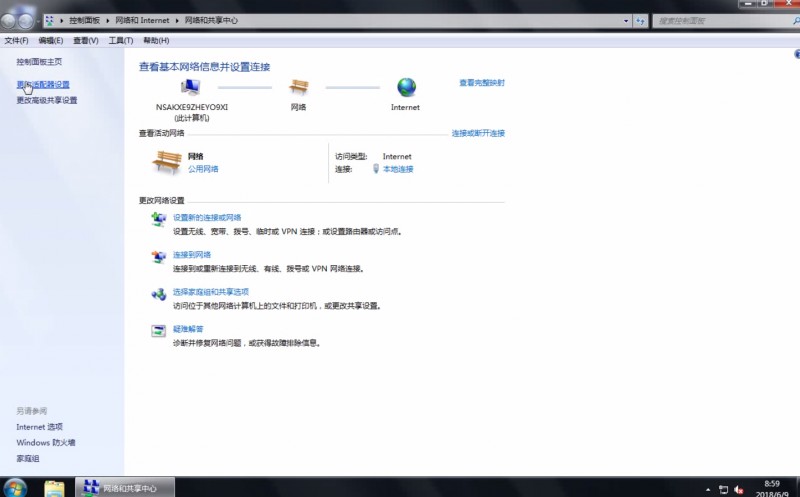This screenshot has height=497, width=800.
Task: Click 网络和 Internet in the breadcrumb
Action: coord(142,20)
